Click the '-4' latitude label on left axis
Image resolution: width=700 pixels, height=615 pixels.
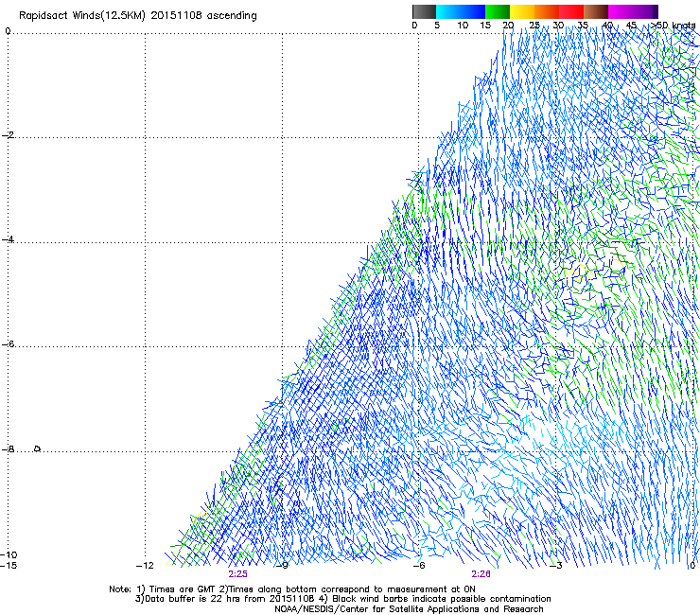[9, 239]
